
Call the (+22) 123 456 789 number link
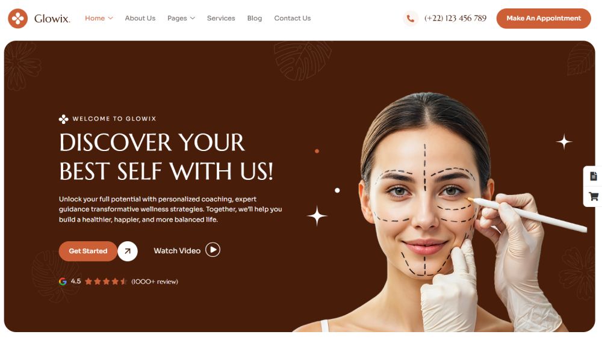pos(455,18)
